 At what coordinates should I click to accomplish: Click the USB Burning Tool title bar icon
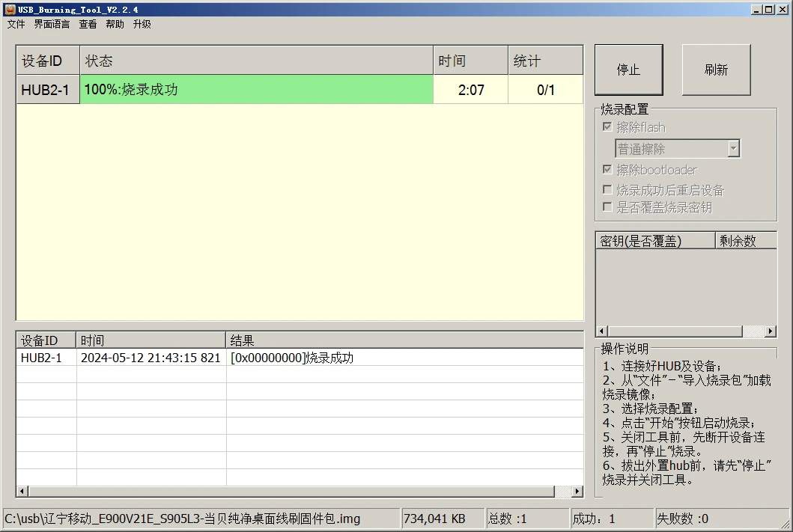[x=10, y=9]
